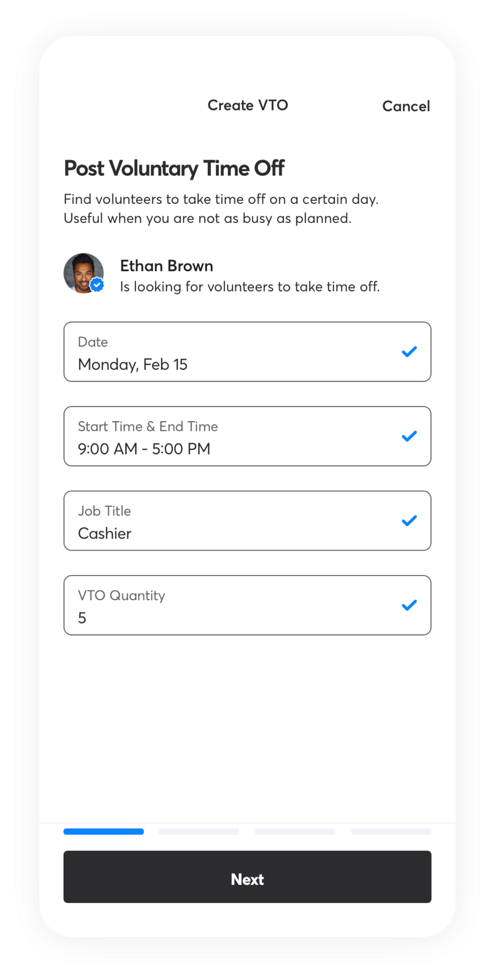495x980 pixels.
Task: Open the Date field showing Monday, Feb 15
Action: coord(247,352)
